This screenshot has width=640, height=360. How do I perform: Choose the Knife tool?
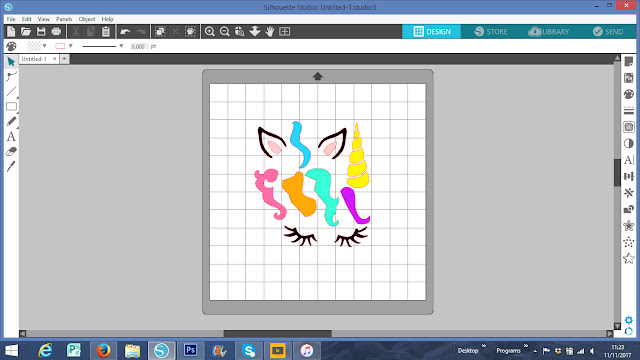11,166
